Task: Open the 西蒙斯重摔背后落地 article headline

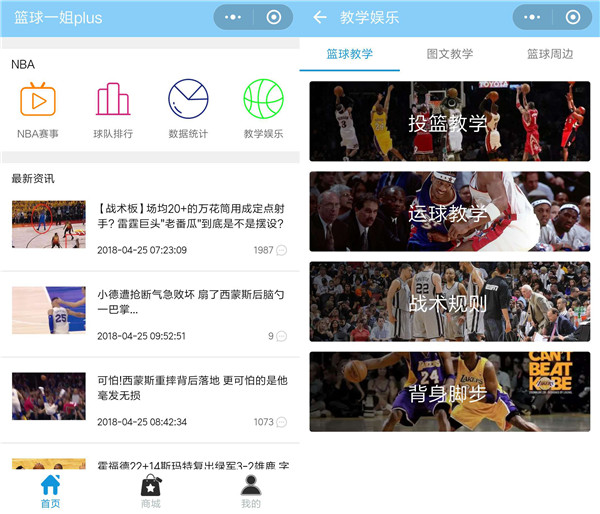Action: click(x=192, y=388)
